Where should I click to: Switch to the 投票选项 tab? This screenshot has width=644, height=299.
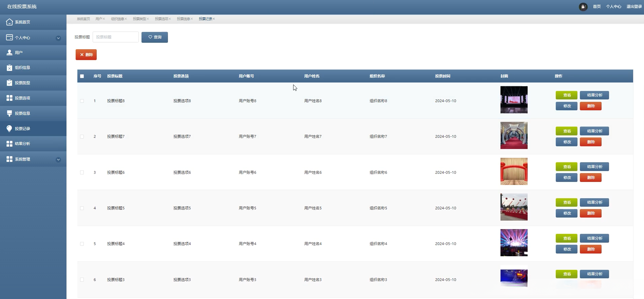pyautogui.click(x=162, y=19)
